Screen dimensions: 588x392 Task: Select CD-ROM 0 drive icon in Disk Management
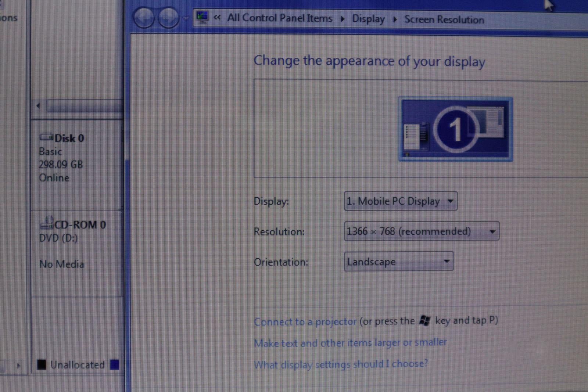click(46, 223)
